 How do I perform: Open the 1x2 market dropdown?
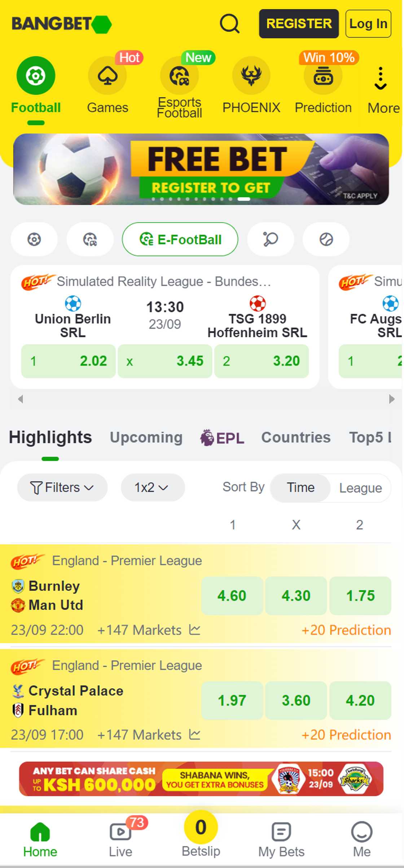[153, 488]
